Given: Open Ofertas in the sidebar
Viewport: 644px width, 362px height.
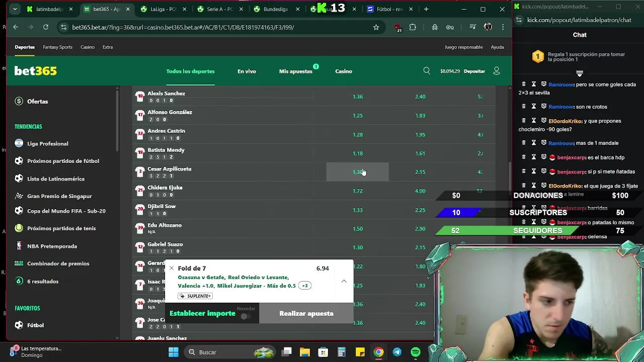Looking at the screenshot, I should pos(38,101).
